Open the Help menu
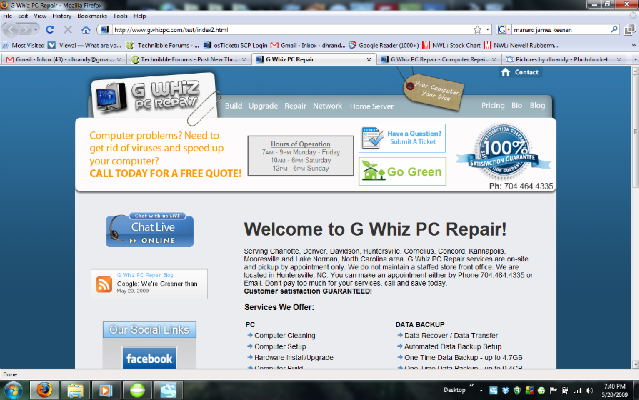Screen dimensions: 639x400 click(x=140, y=16)
